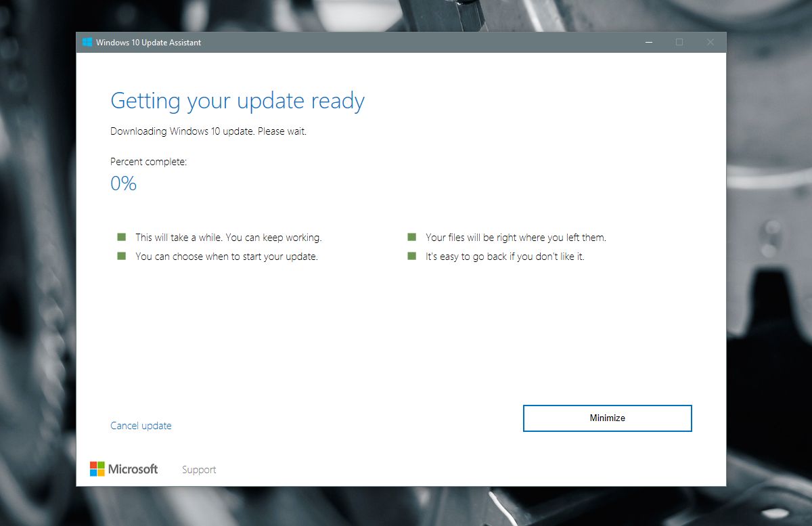Click the Microsoft four-color logo

click(97, 469)
